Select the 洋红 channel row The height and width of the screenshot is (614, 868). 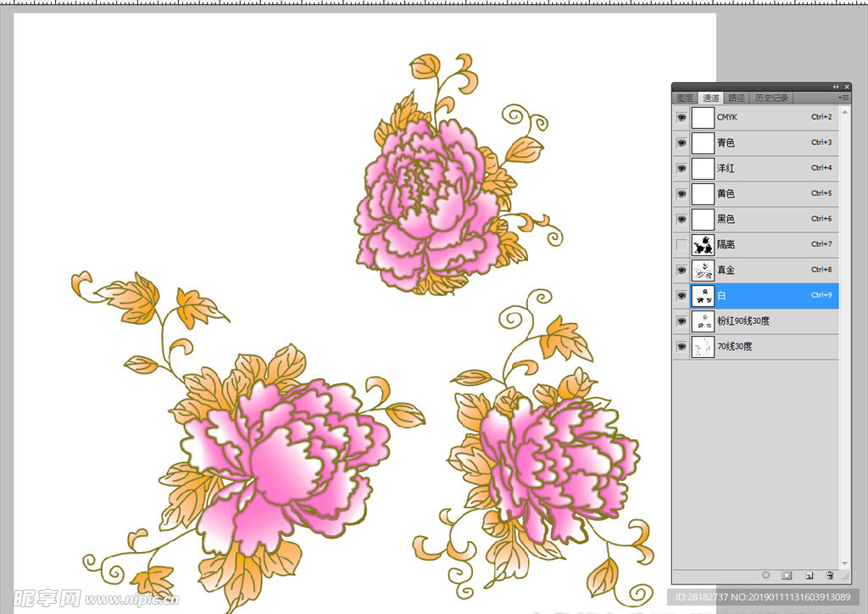tap(763, 168)
